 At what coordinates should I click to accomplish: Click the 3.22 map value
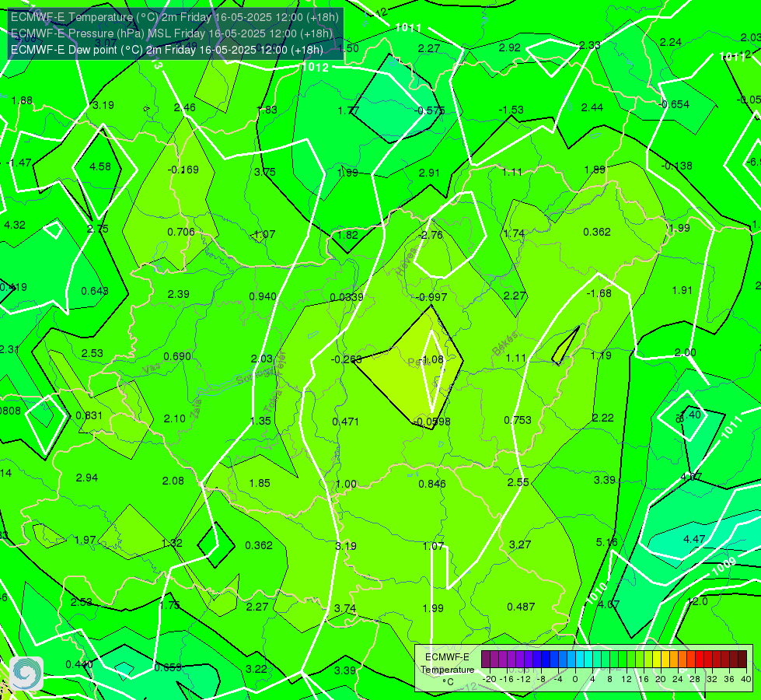[x=257, y=670]
